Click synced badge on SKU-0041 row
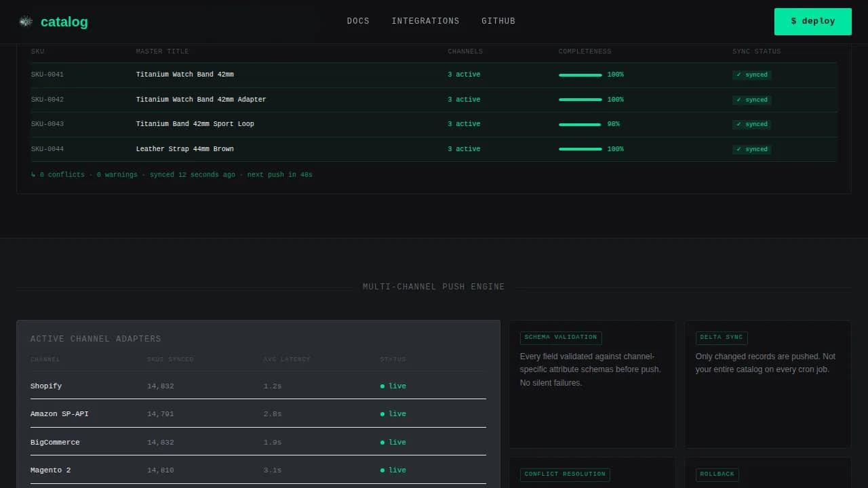The height and width of the screenshot is (488, 868). click(752, 75)
